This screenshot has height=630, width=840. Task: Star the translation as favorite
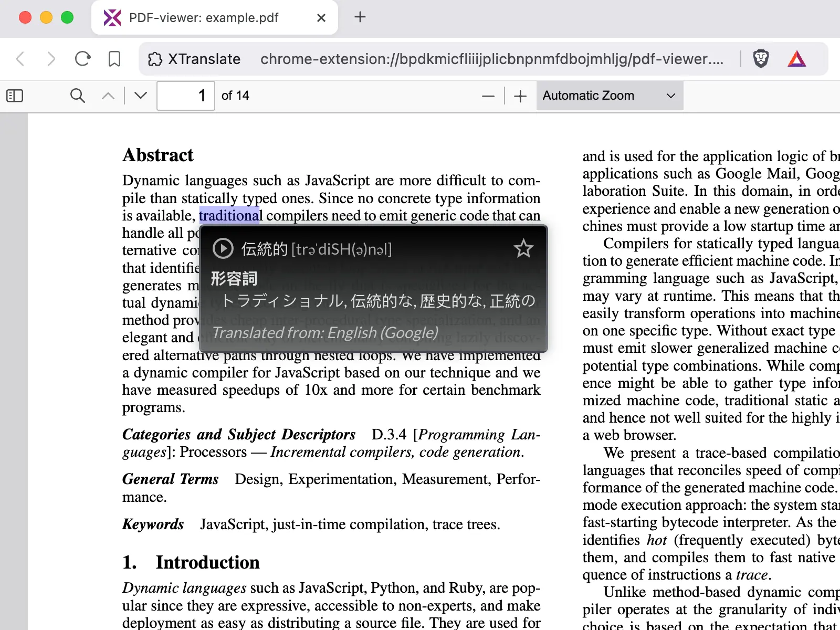click(524, 248)
